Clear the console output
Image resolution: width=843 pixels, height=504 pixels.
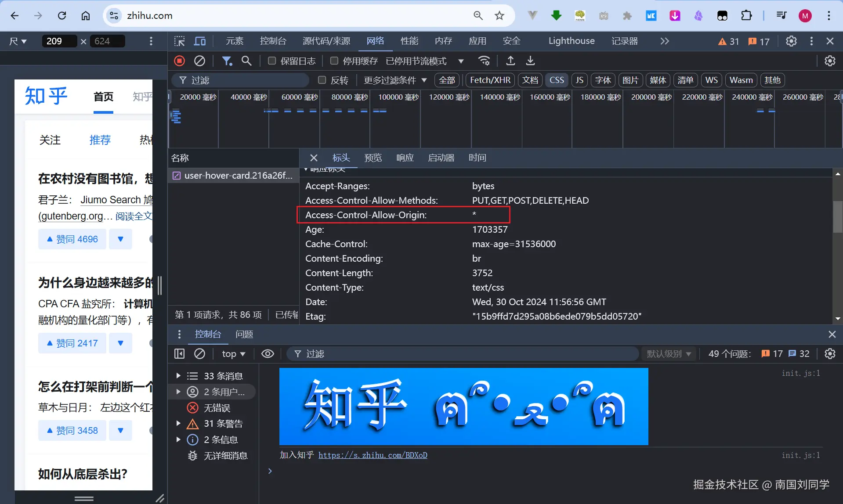[x=199, y=354]
